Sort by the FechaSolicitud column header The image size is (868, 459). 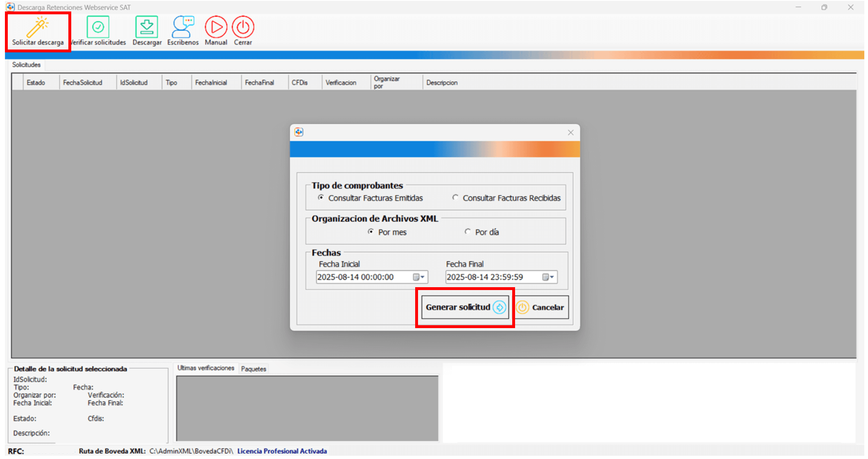tap(88, 83)
